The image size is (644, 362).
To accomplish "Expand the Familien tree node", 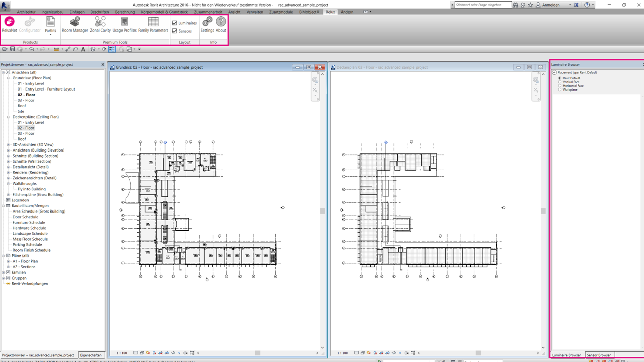I will click(3, 273).
